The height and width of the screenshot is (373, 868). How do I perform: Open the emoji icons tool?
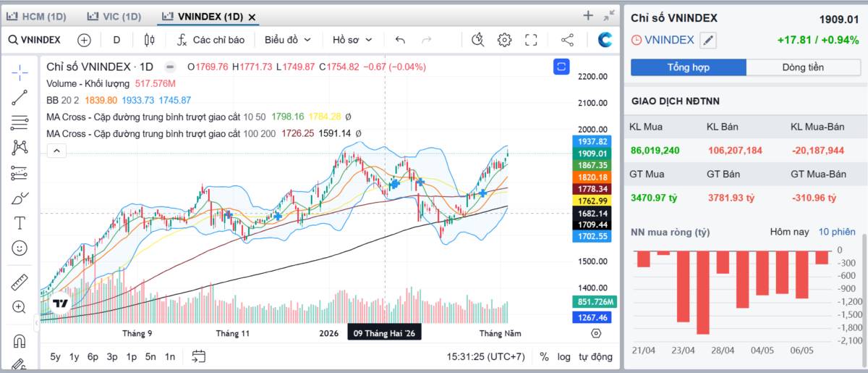20,248
